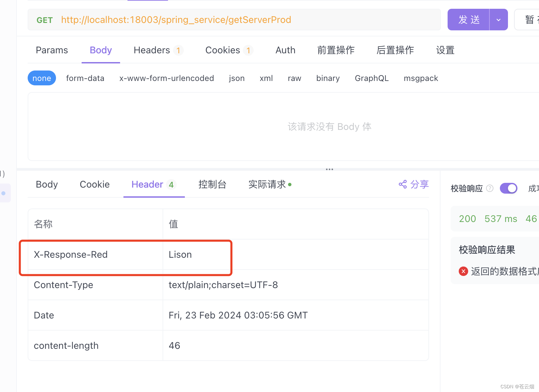This screenshot has width=539, height=392.
Task: Click the 分享 link
Action: coord(419,184)
